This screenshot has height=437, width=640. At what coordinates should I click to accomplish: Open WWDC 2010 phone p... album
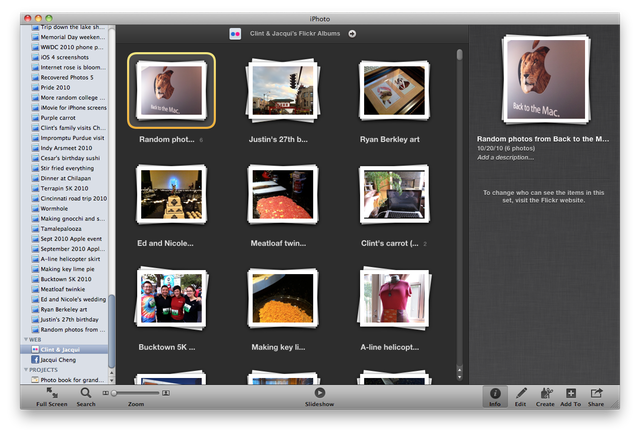[64, 47]
